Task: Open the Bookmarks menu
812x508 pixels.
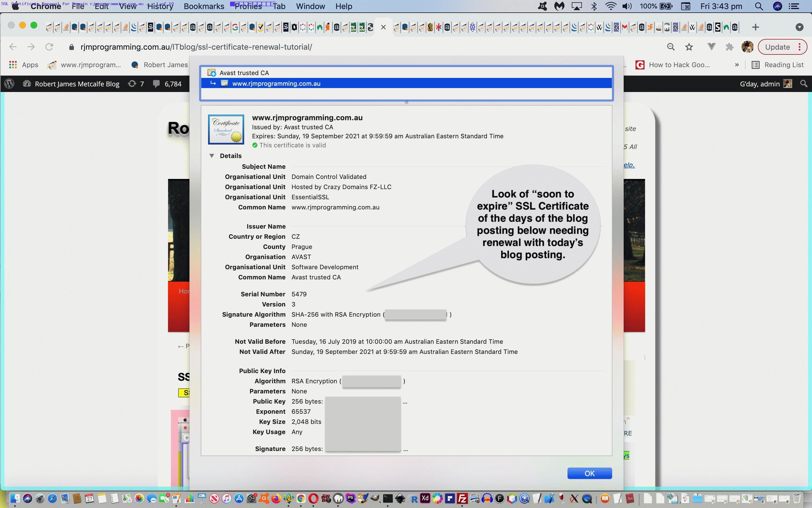Action: (204, 6)
